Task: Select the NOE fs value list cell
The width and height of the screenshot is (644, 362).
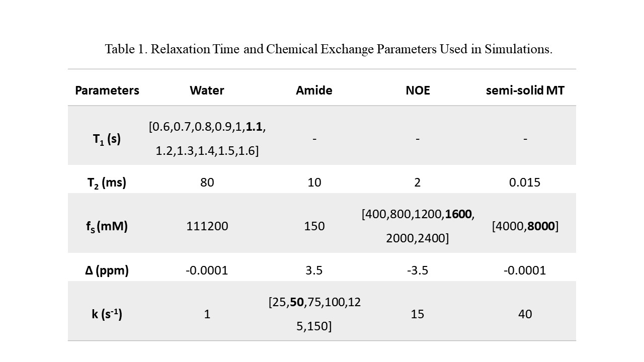Action: 418,226
